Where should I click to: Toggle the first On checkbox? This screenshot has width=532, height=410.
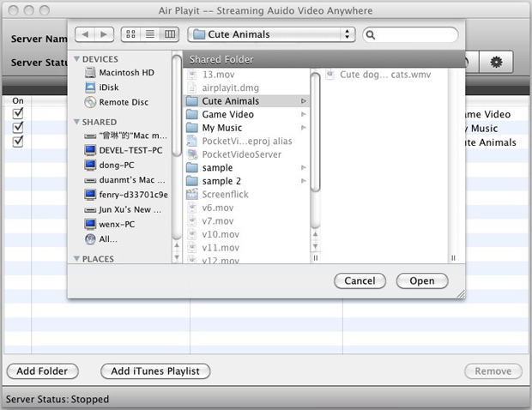[18, 113]
